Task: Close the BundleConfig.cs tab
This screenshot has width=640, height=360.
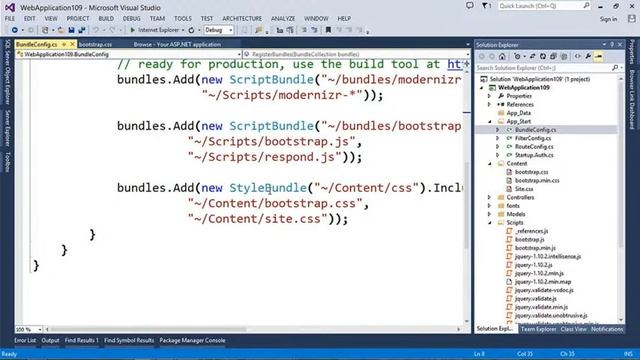Action: coord(72,44)
